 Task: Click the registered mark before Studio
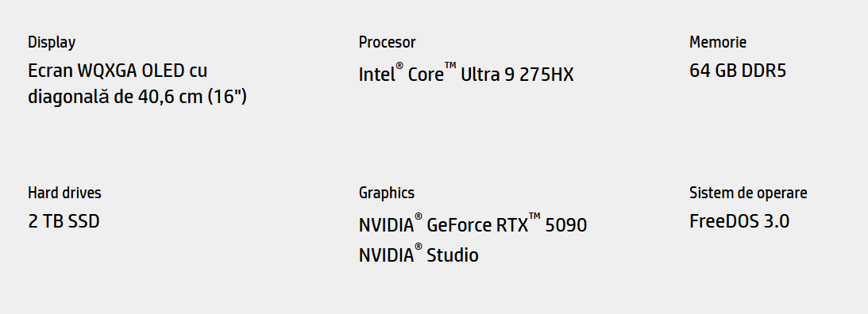pyautogui.click(x=419, y=247)
